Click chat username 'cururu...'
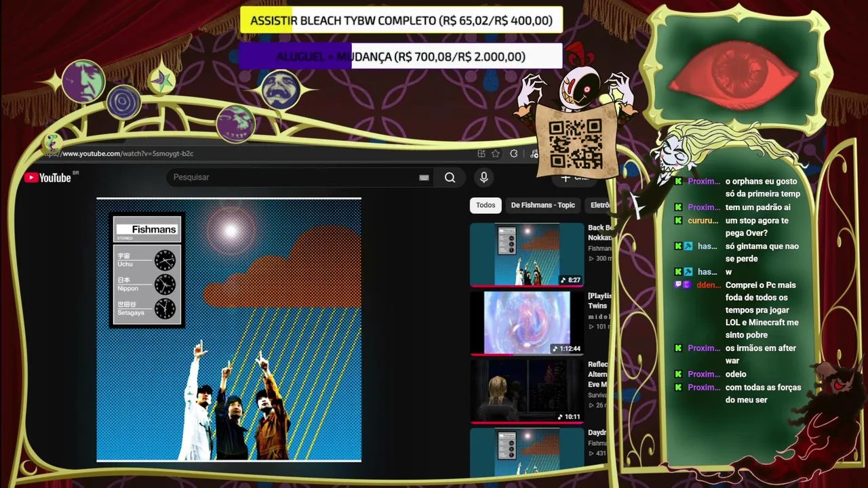Screen dimensions: 868x488 click(703, 221)
